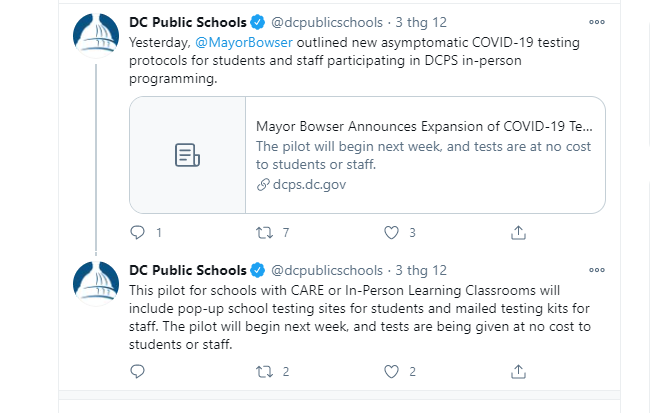Open the dcps.dc.gov link card
The height and width of the screenshot is (413, 650).
(367, 155)
